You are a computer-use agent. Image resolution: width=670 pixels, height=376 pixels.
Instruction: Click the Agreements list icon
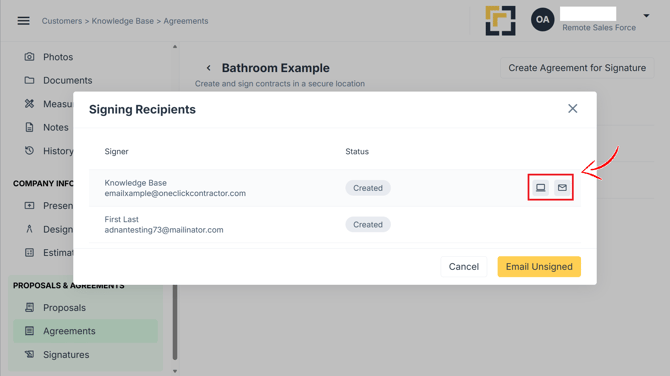[x=29, y=331]
